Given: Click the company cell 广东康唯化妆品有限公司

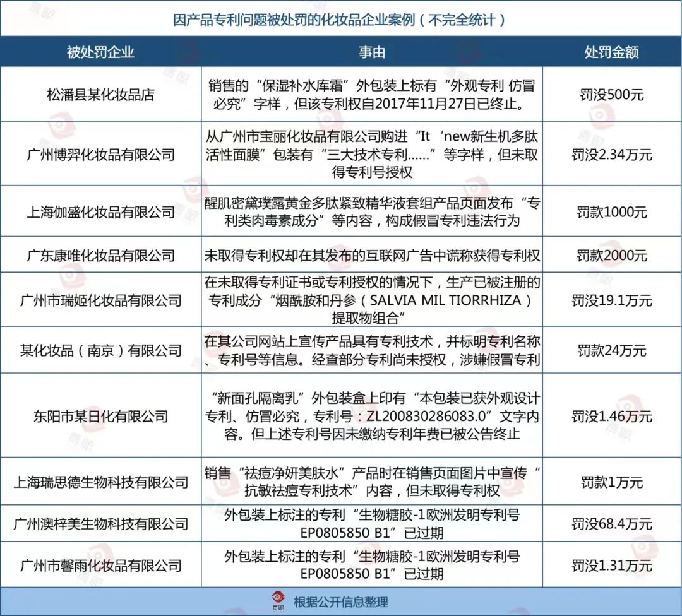Looking at the screenshot, I should (x=100, y=255).
